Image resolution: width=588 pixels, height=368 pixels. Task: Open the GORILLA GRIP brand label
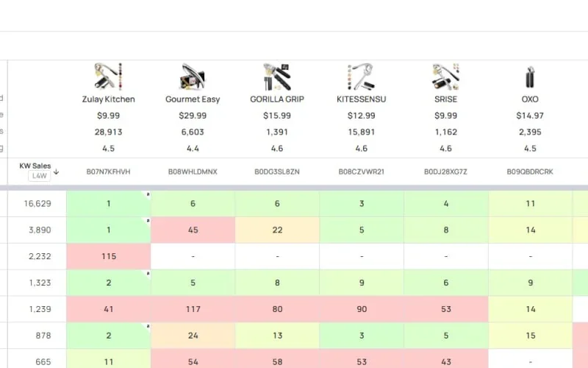277,99
